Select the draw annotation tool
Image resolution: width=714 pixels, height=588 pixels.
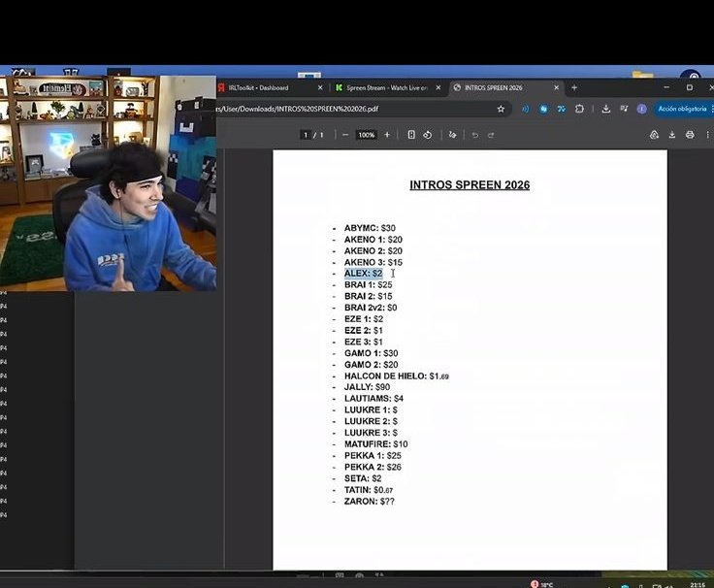[x=452, y=135]
